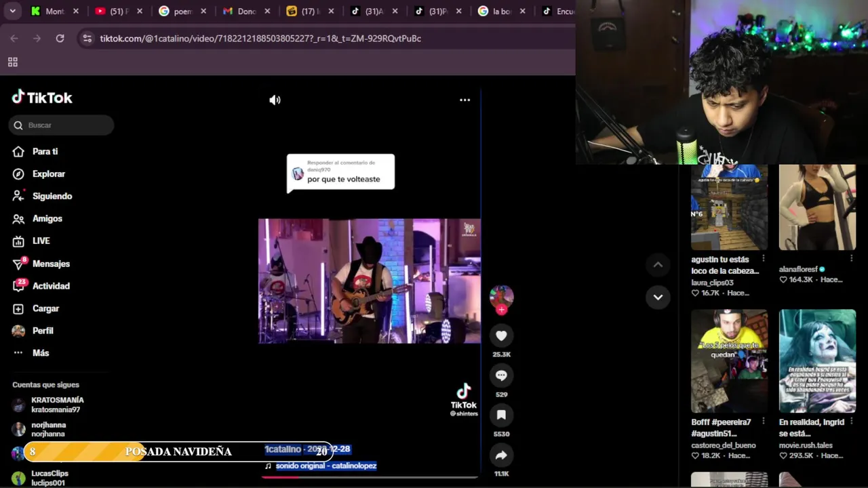Switch to the la bo Google tab
Screen dimensions: 868x488
click(x=502, y=12)
